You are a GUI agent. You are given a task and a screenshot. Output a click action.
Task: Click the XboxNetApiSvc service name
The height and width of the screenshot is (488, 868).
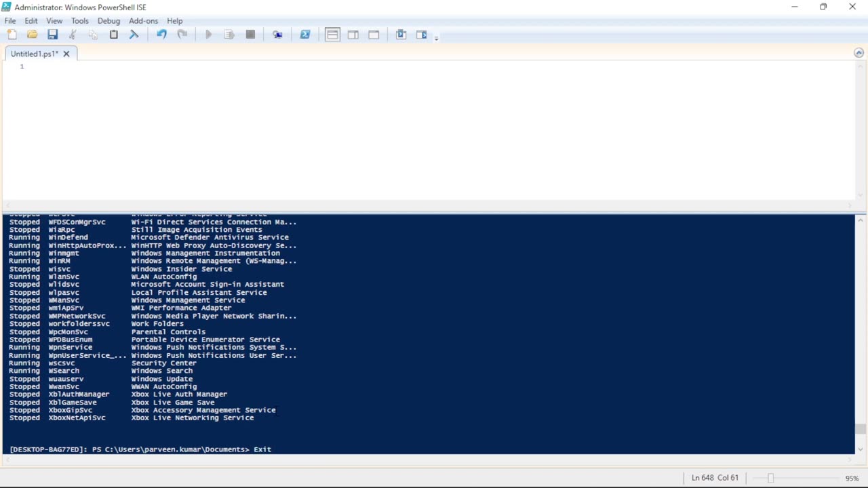(77, 418)
